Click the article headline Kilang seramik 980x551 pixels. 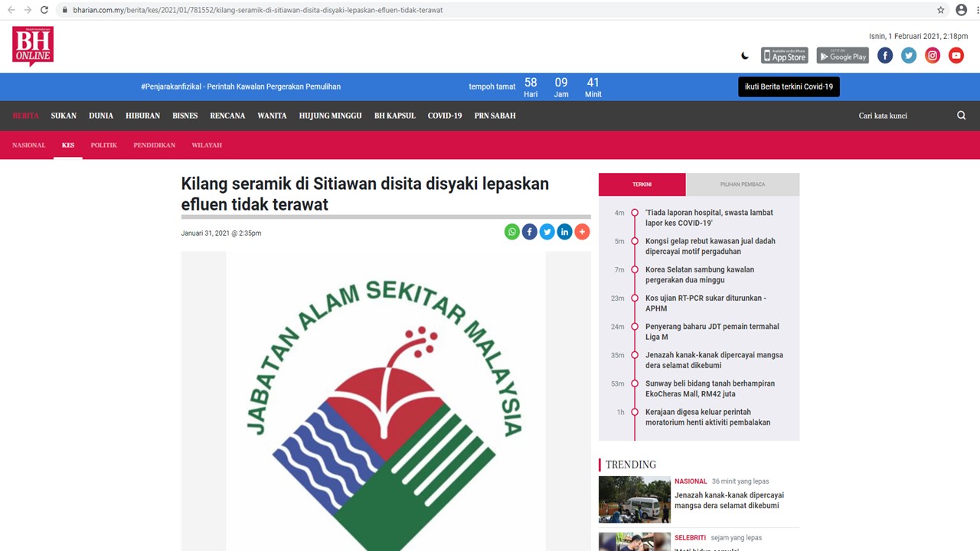click(365, 194)
